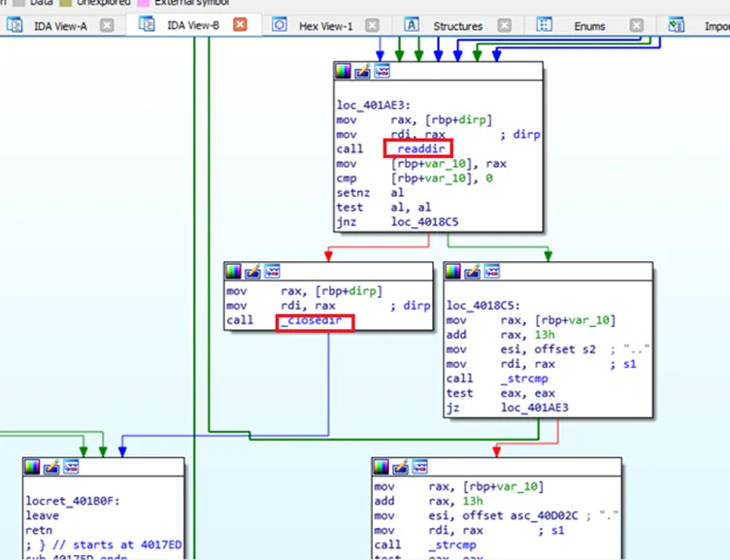Follow jnz loc_4018C5 jump target

[x=424, y=221]
